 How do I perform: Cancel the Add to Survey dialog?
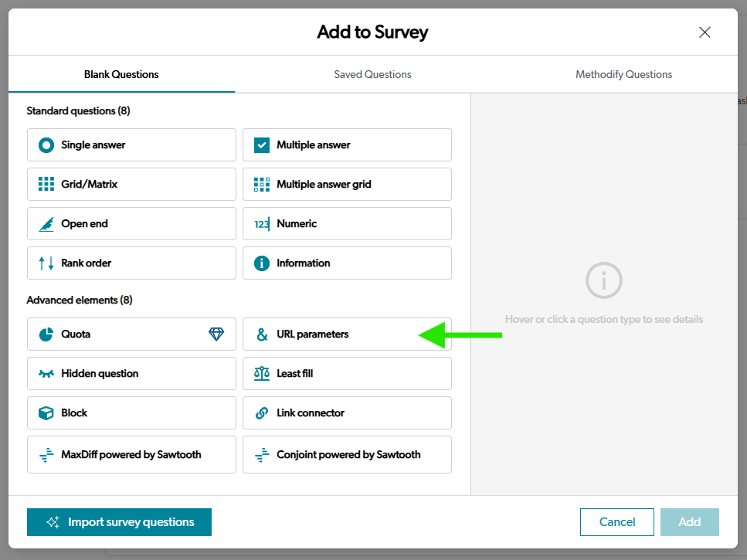coord(617,522)
